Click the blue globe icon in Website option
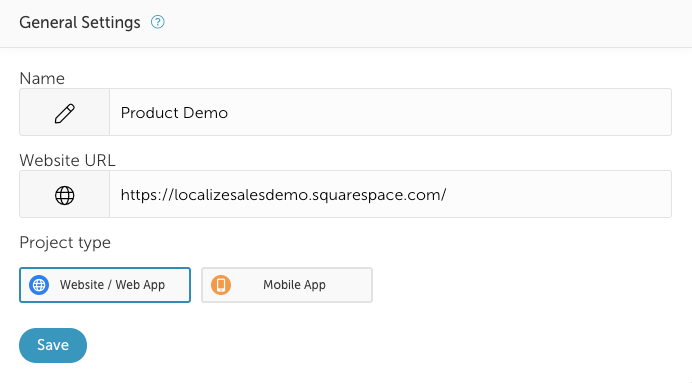The height and width of the screenshot is (383, 692). [x=39, y=285]
